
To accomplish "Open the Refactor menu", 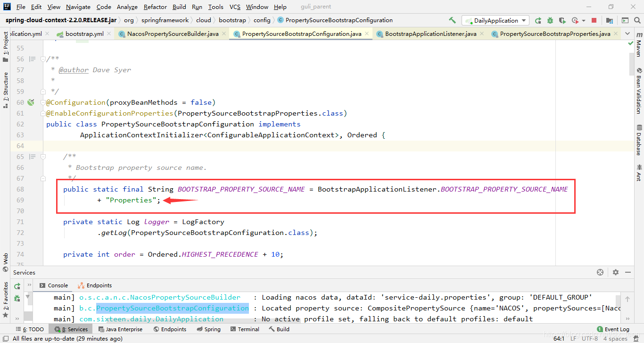I will click(155, 7).
